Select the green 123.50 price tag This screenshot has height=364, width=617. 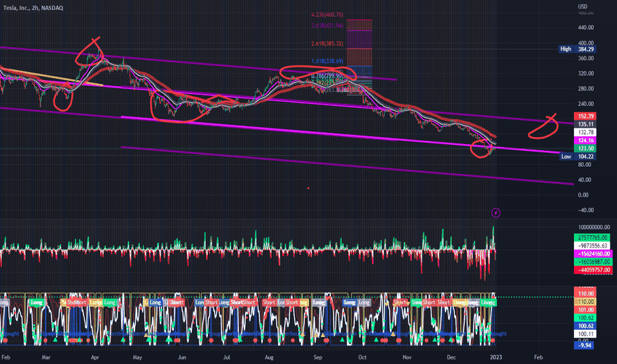585,149
